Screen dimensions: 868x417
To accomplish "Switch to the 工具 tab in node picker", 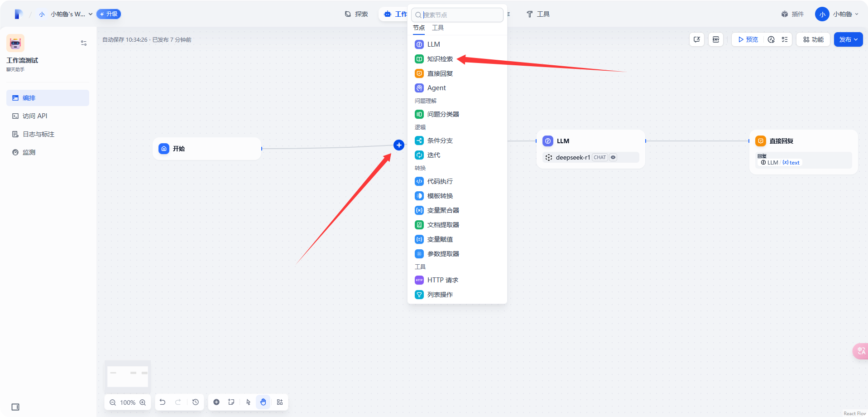I will click(438, 28).
